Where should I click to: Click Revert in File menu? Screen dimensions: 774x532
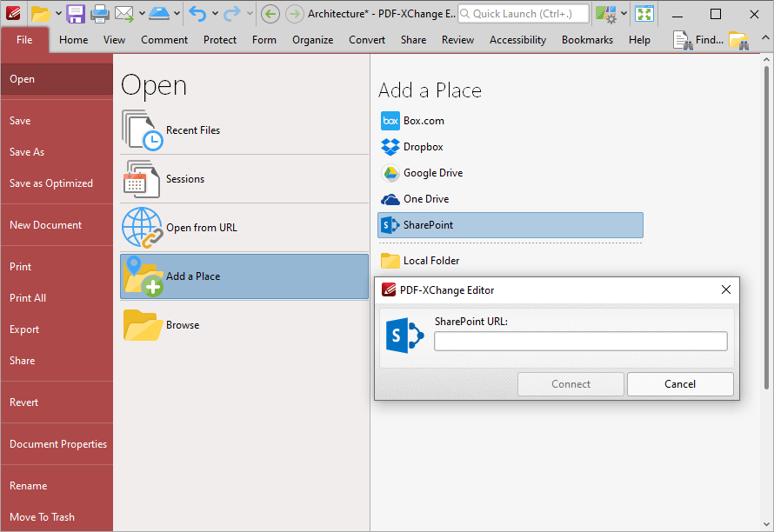(x=57, y=402)
